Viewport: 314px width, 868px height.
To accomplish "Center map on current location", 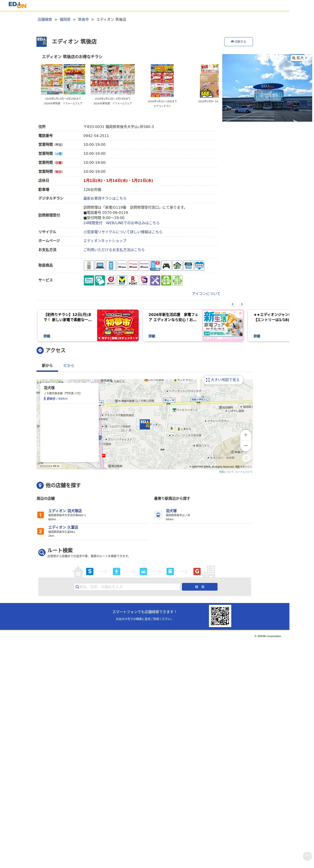I will tap(246, 458).
